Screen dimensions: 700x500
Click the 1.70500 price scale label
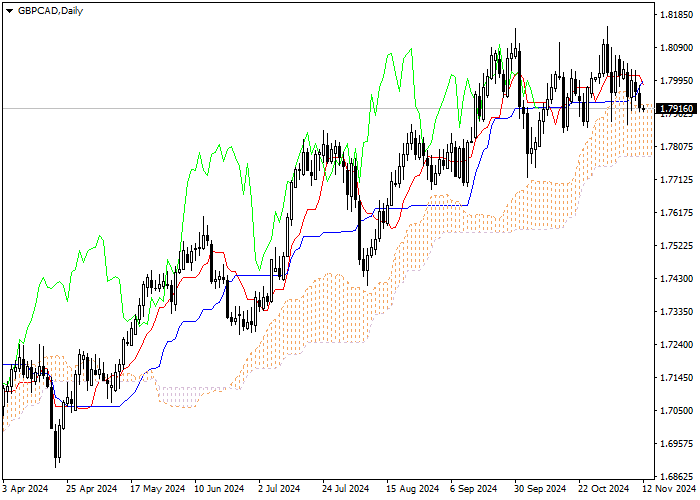pyautogui.click(x=676, y=411)
